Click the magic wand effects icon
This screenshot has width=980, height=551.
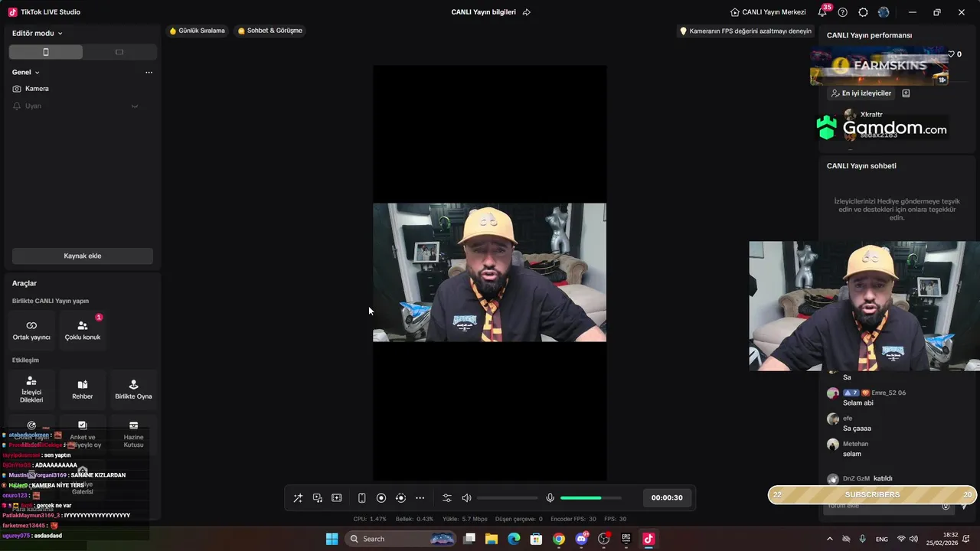point(298,498)
